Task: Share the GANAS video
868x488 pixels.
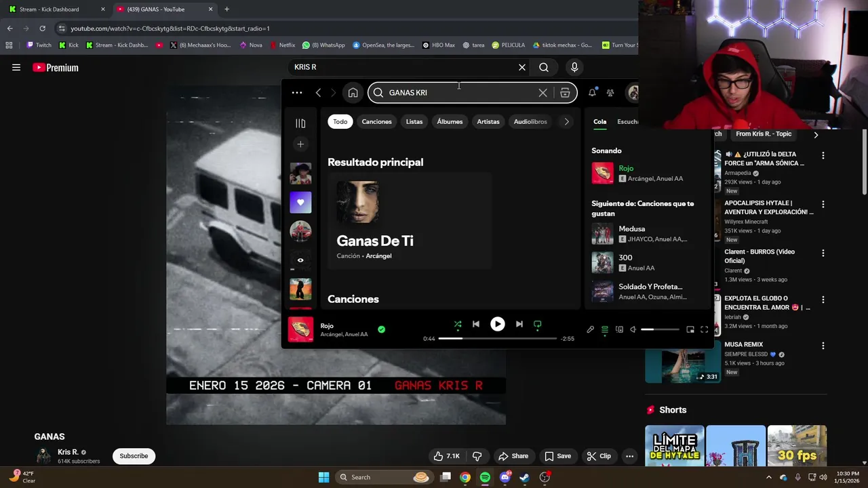Action: [x=513, y=456]
